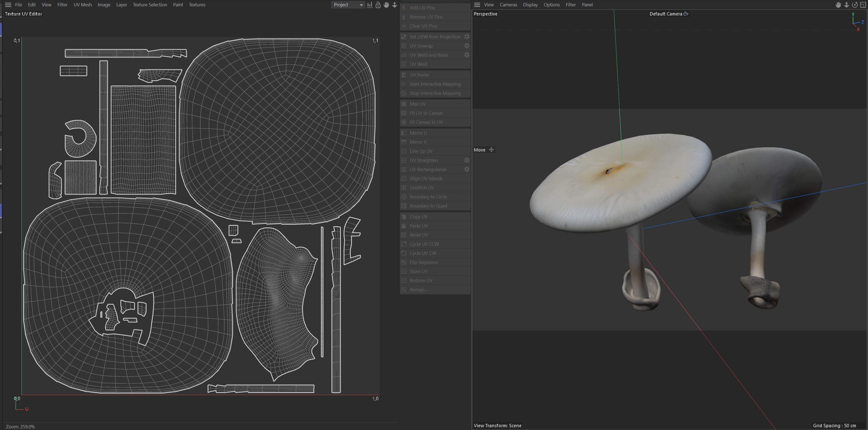Click the Move tool crosshair handle
The width and height of the screenshot is (868, 430).
coord(491,150)
